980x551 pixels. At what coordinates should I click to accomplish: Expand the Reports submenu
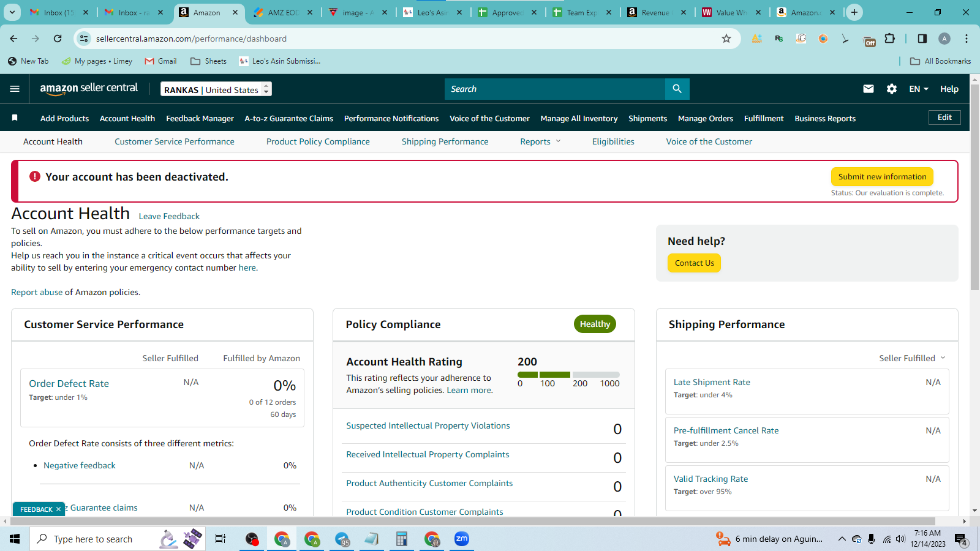coord(540,141)
